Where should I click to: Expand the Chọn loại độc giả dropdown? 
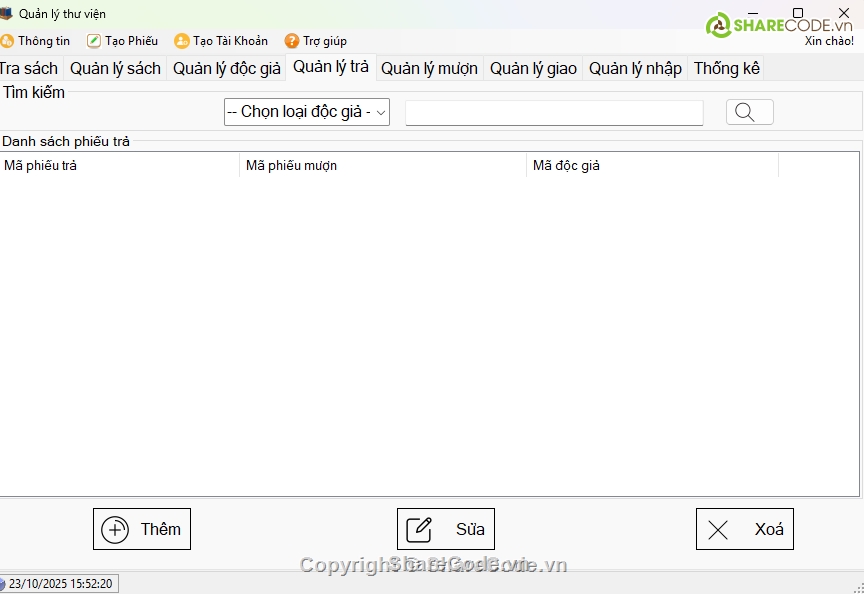coord(306,112)
